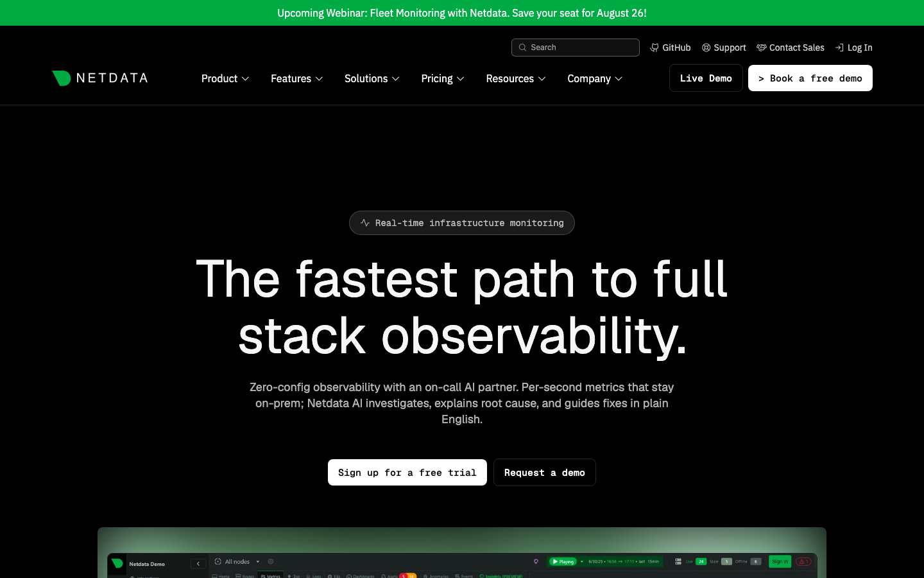Expand the Product dropdown menu

pyautogui.click(x=225, y=78)
